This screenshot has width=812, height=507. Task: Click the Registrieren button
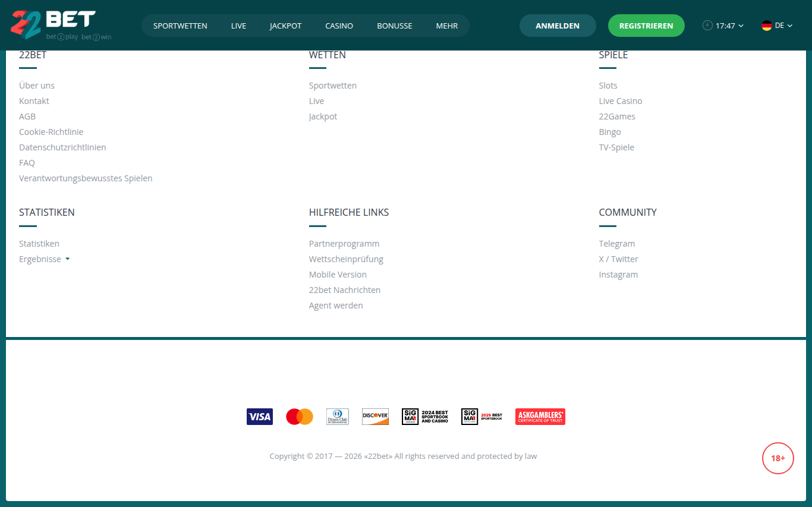646,26
